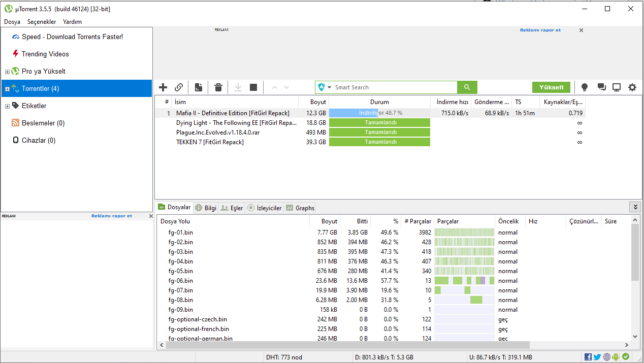Open preferences gear icon

pos(632,87)
